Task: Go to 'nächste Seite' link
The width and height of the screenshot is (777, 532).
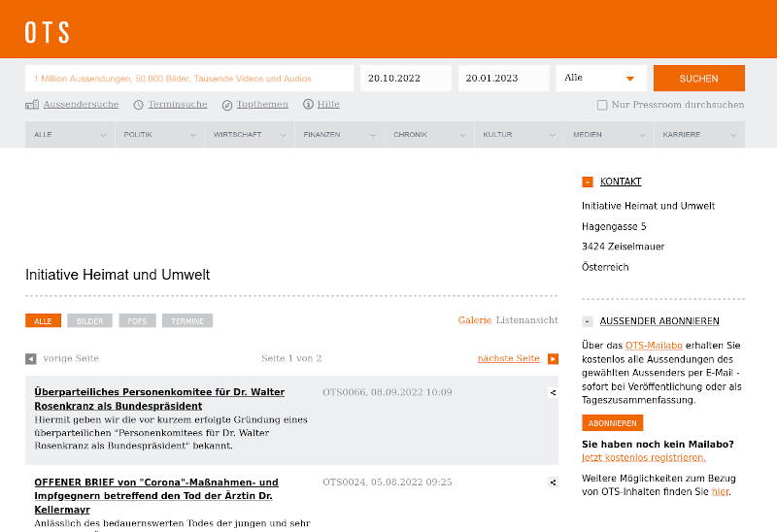Action: 508,358
